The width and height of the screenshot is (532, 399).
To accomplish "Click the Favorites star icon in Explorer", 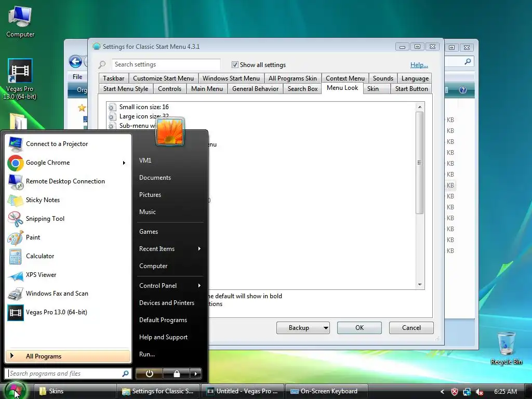I will point(82,108).
